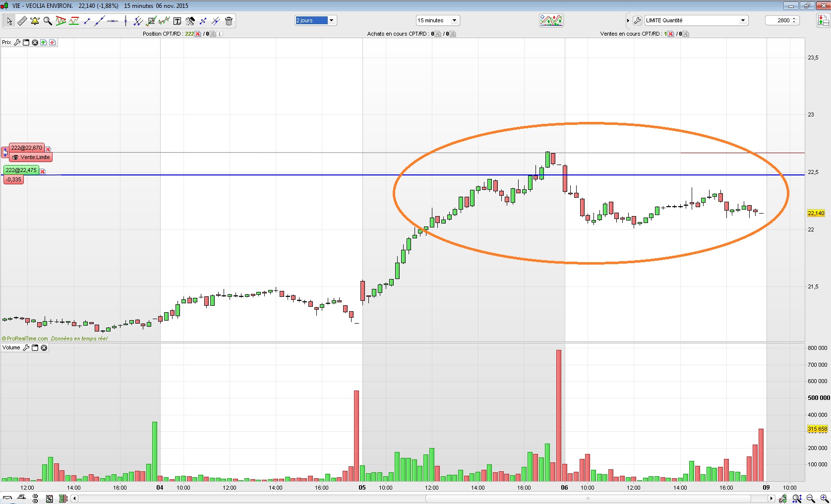Screen dimensions: 831x504
Task: Cancel the pending sell order with red X
Action: click(671, 34)
